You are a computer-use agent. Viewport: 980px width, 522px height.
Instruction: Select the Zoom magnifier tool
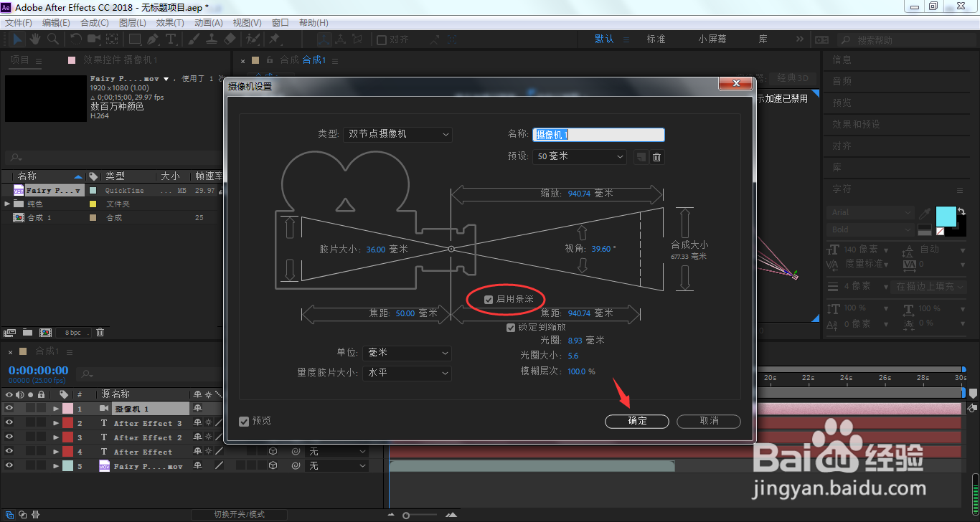pos(53,39)
